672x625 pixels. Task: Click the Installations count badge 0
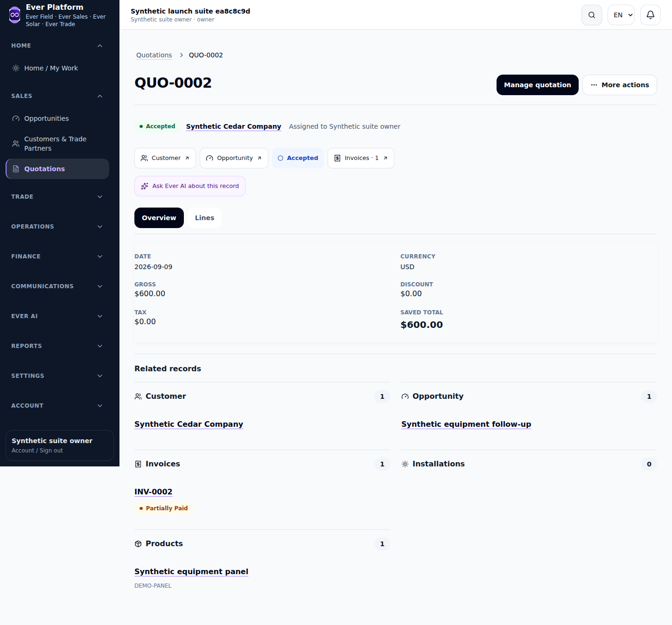(x=649, y=464)
